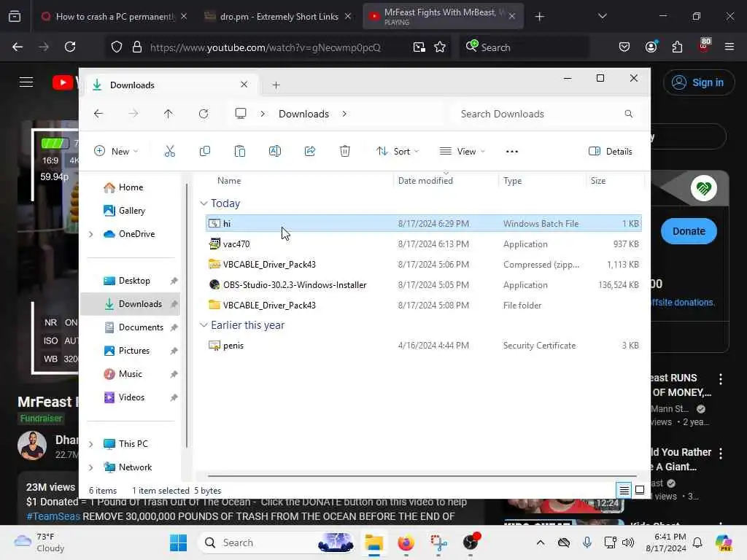Sort by the Date modified column header
This screenshot has width=747, height=560.
(x=425, y=181)
